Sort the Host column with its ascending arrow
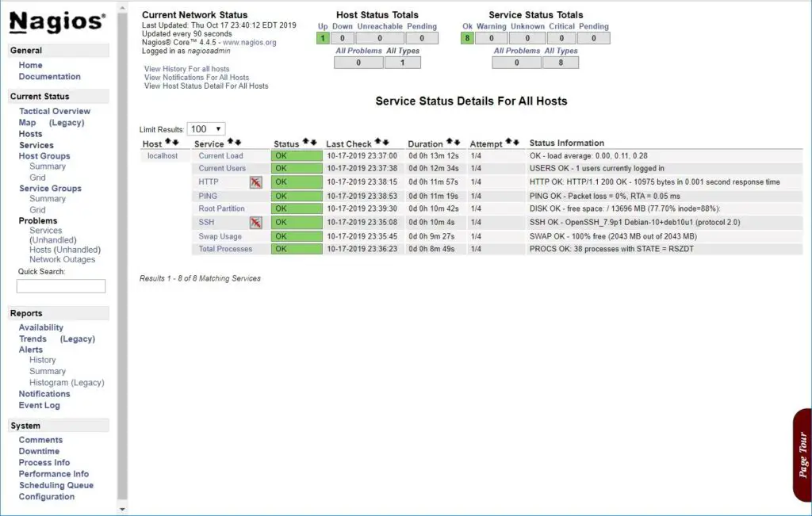The image size is (812, 516). pos(168,140)
